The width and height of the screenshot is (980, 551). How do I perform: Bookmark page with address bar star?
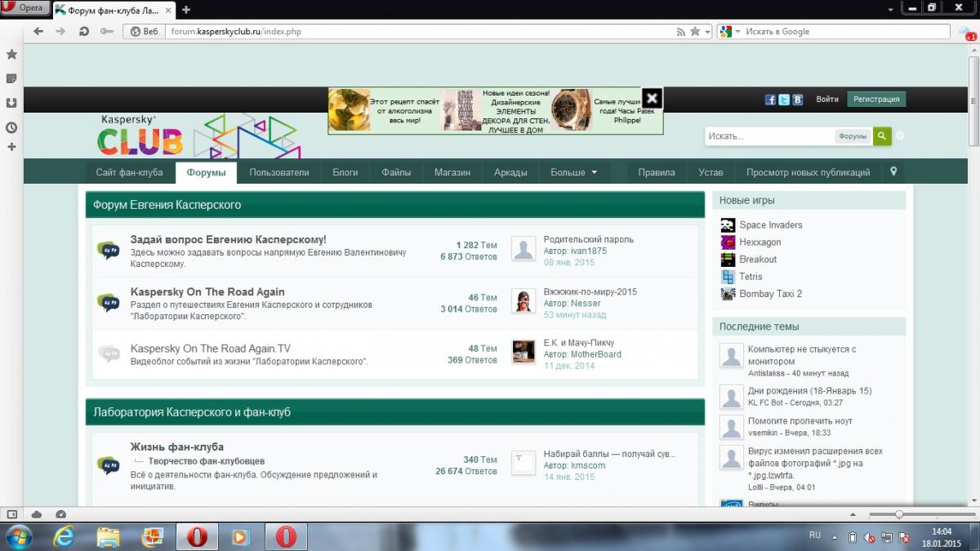pos(694,31)
